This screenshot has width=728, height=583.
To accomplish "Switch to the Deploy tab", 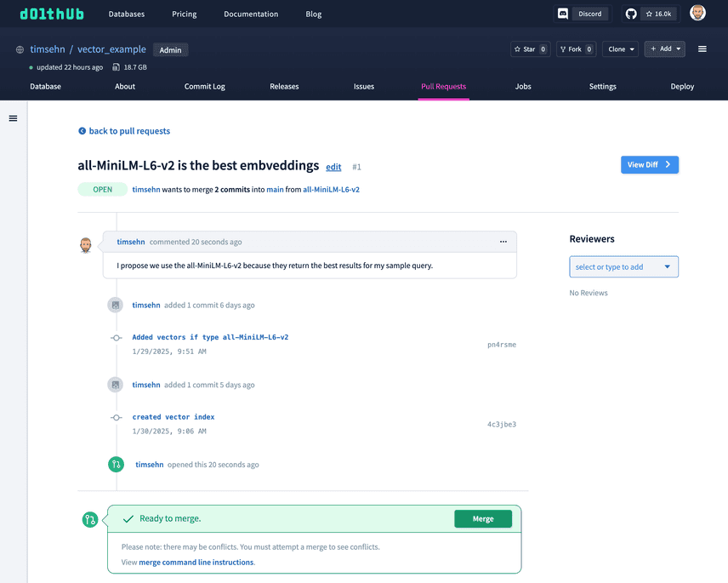I will (682, 87).
